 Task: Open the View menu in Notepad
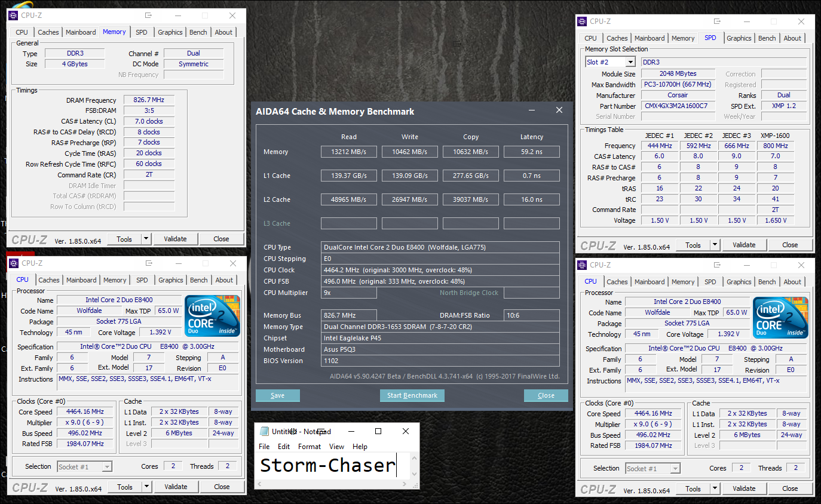[x=337, y=447]
